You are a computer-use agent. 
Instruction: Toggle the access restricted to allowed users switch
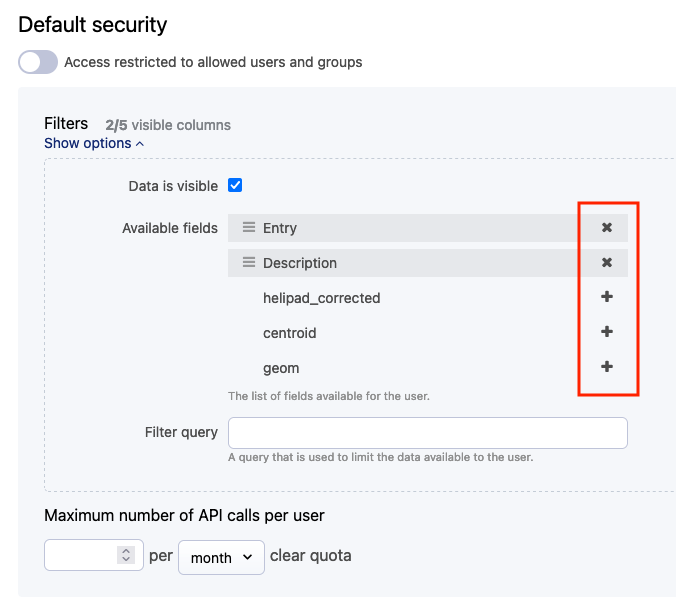tap(38, 62)
